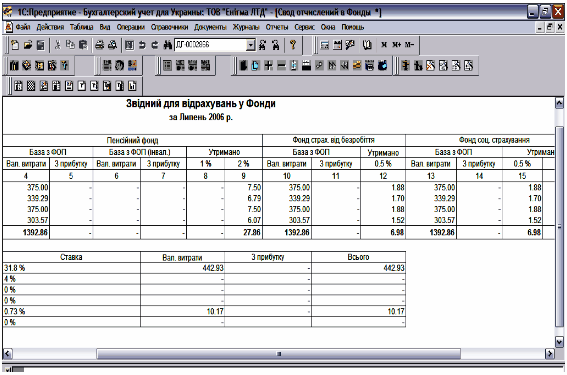
Task: Open the Calendar icon
Action: (337, 45)
